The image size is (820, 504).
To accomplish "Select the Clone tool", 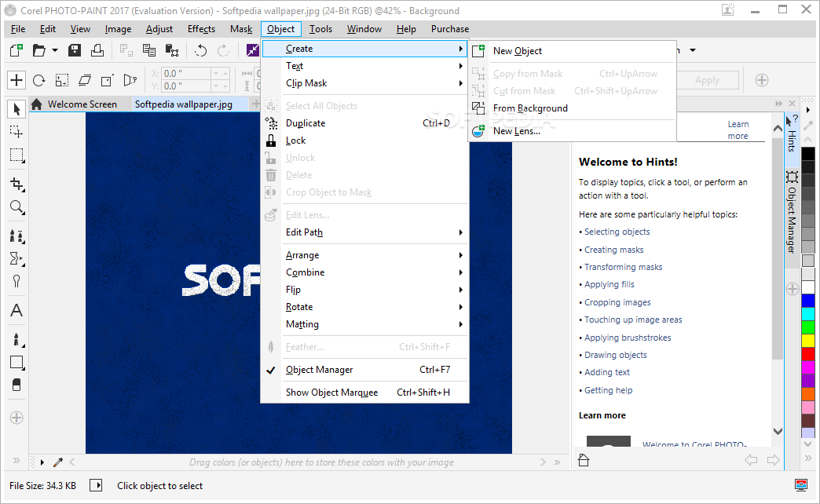I will pyautogui.click(x=16, y=236).
